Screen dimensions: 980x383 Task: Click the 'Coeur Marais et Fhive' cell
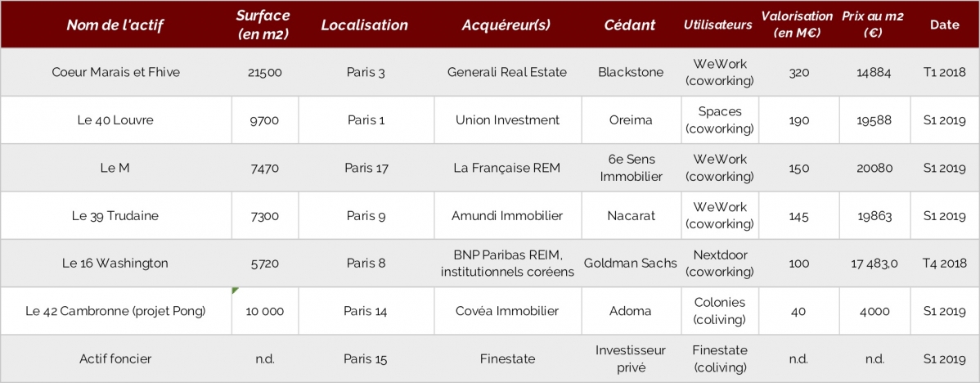click(115, 73)
